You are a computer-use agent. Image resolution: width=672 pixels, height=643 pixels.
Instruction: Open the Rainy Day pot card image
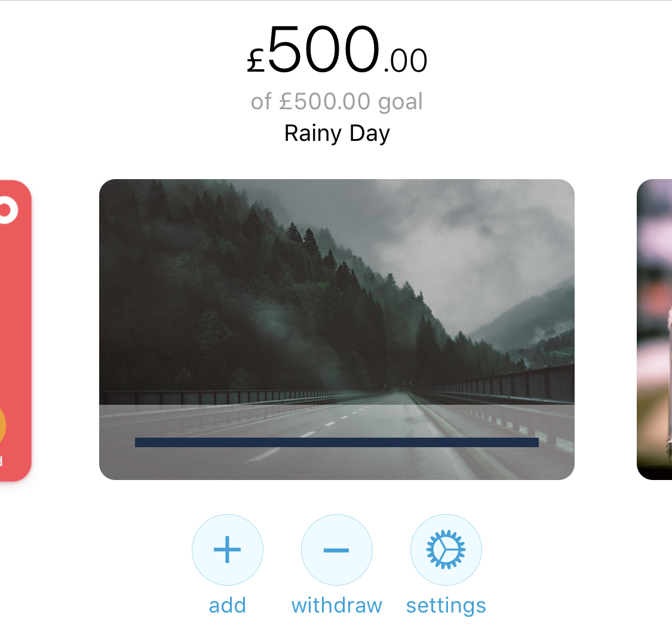[336, 330]
